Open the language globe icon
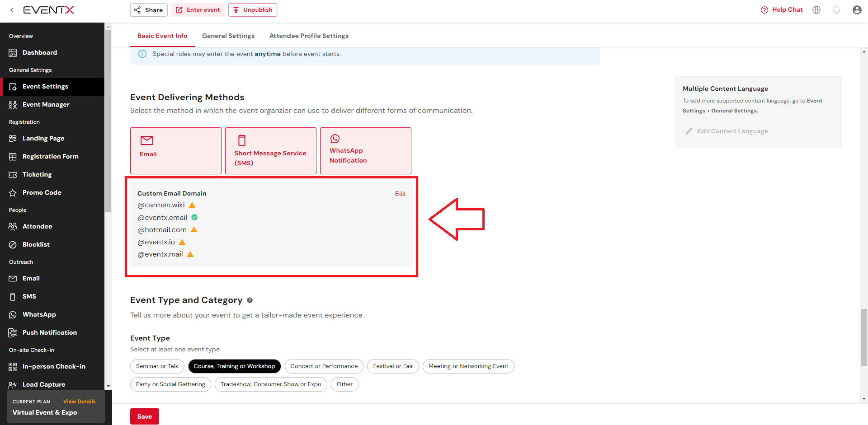 (816, 10)
